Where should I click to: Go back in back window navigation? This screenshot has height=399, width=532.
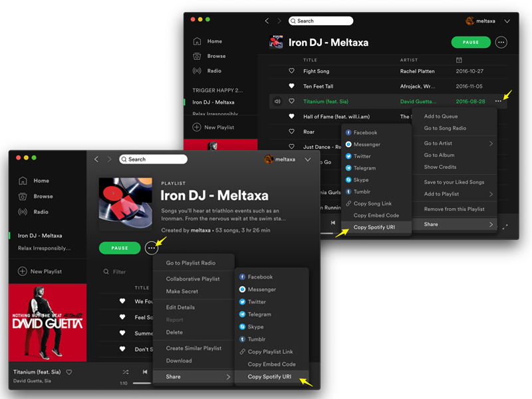click(267, 21)
